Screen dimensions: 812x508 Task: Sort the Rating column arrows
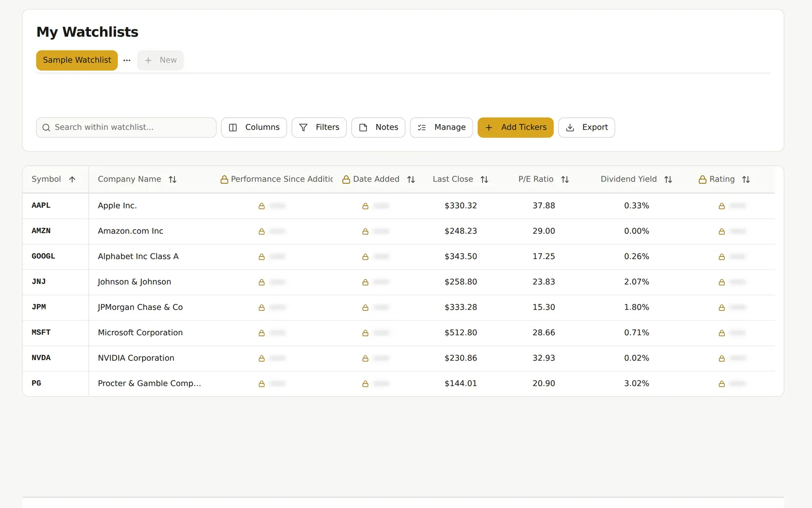point(746,179)
